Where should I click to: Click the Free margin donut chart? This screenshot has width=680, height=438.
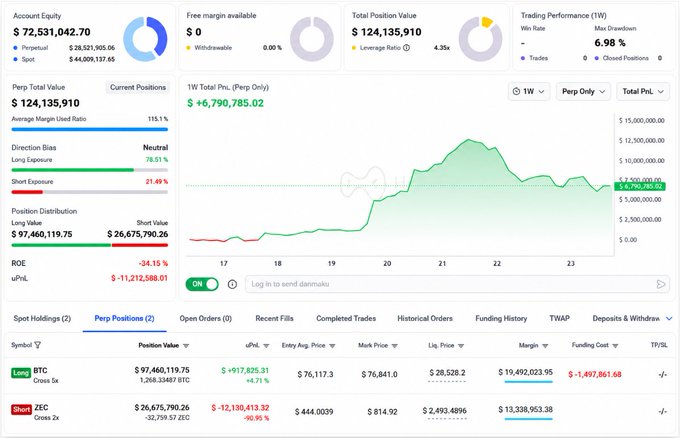pyautogui.click(x=312, y=39)
